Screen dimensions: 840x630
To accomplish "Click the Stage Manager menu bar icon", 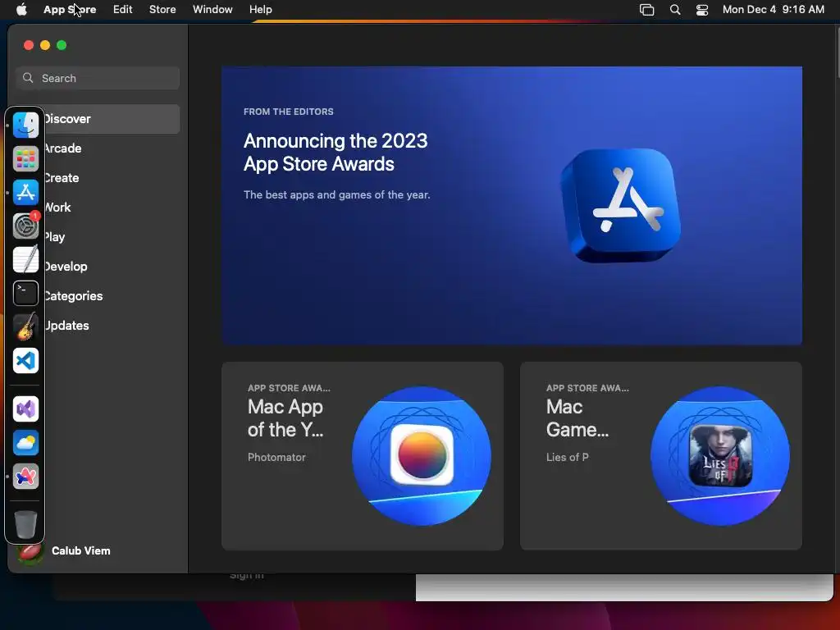I will [646, 10].
